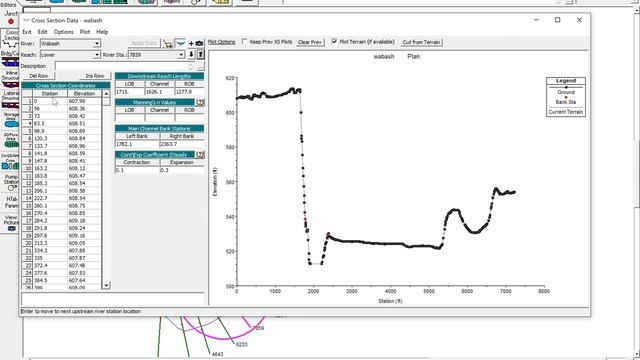Open the Options menu
The width and height of the screenshot is (640, 360).
pos(64,31)
